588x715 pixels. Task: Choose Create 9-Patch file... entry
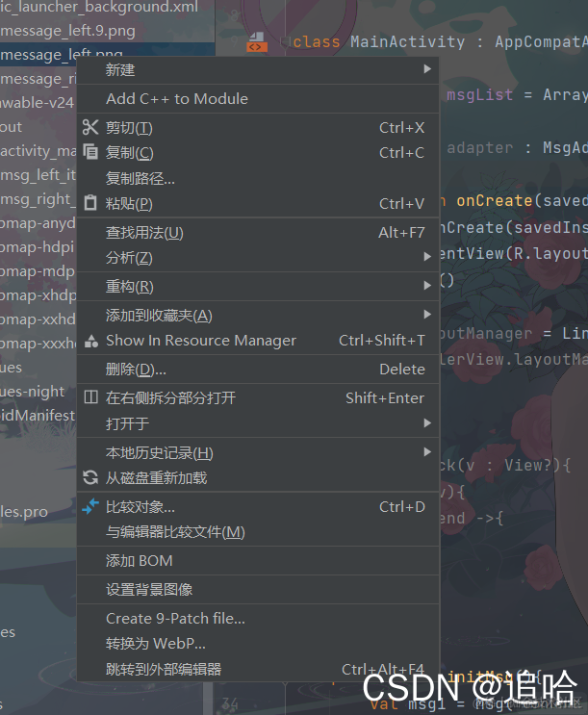(258, 619)
